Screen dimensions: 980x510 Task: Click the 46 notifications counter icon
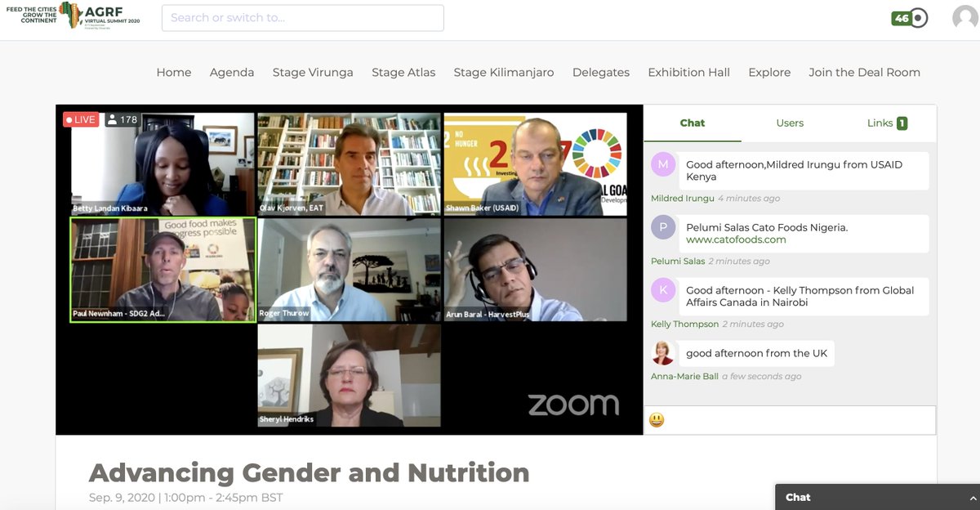[x=909, y=18]
